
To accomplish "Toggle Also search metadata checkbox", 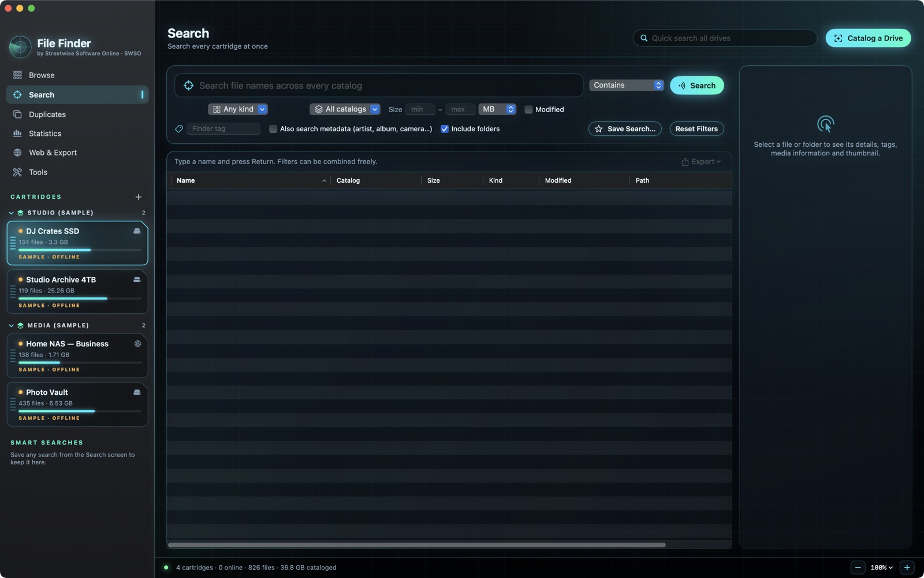I will pos(273,129).
